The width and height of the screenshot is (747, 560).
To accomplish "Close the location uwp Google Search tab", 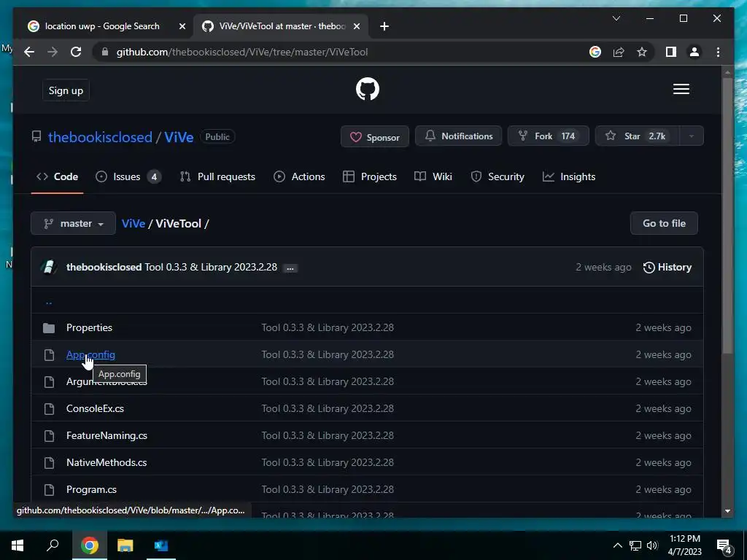I will pyautogui.click(x=182, y=27).
